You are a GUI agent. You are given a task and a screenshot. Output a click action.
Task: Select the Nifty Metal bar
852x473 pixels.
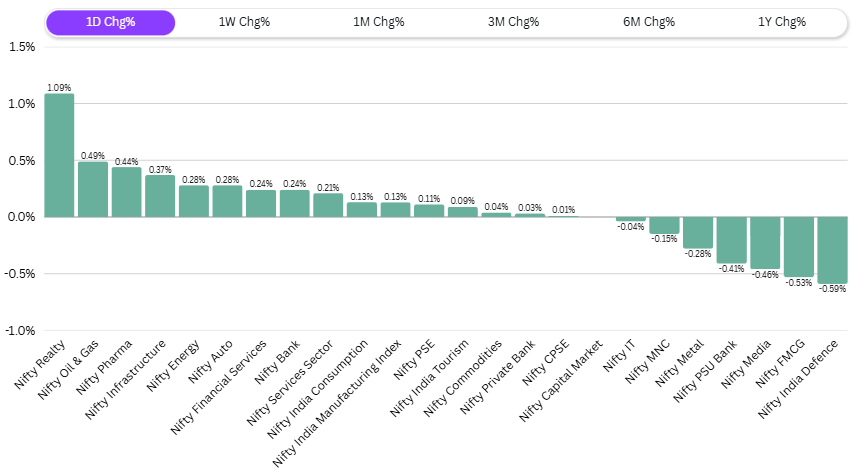point(698,232)
